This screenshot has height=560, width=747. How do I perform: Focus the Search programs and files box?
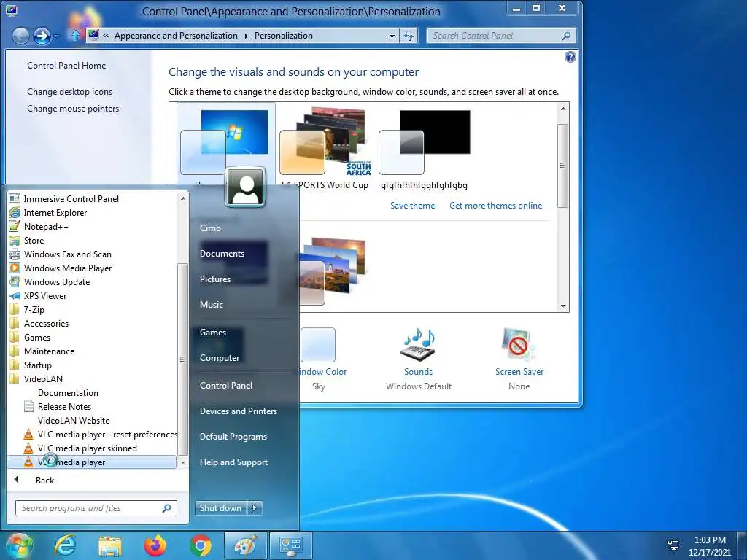coord(96,507)
